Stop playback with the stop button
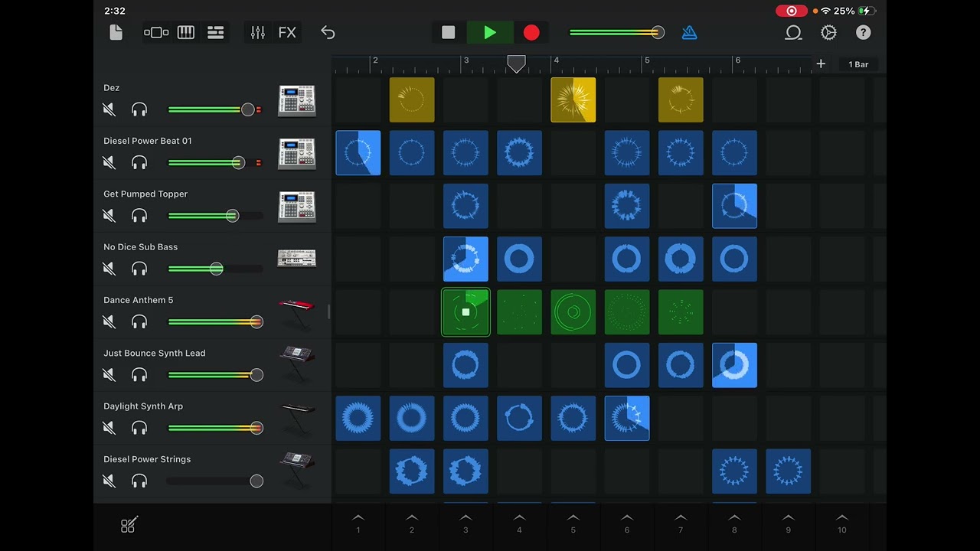 click(x=449, y=32)
